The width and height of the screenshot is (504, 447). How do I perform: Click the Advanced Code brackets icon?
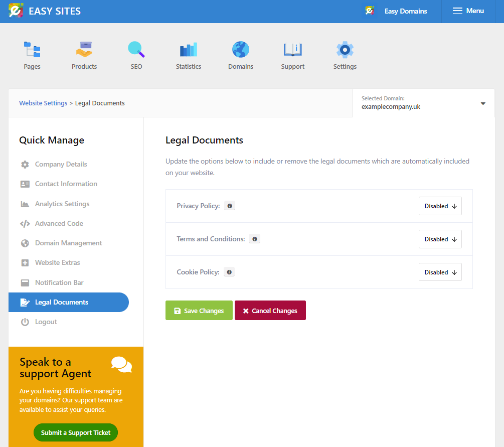(25, 224)
